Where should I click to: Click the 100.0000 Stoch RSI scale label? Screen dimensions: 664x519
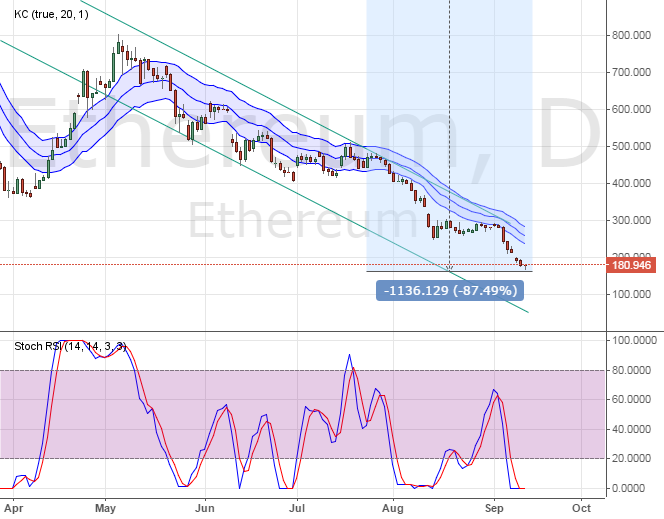pyautogui.click(x=634, y=340)
